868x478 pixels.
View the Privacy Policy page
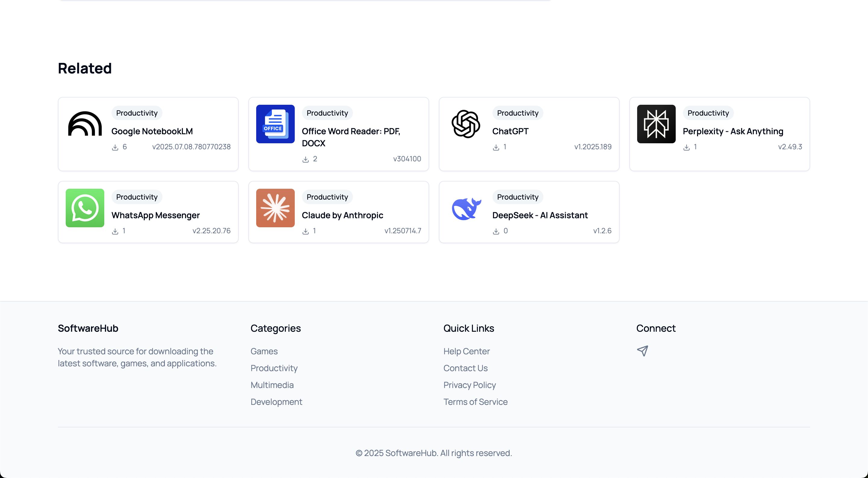(x=469, y=385)
